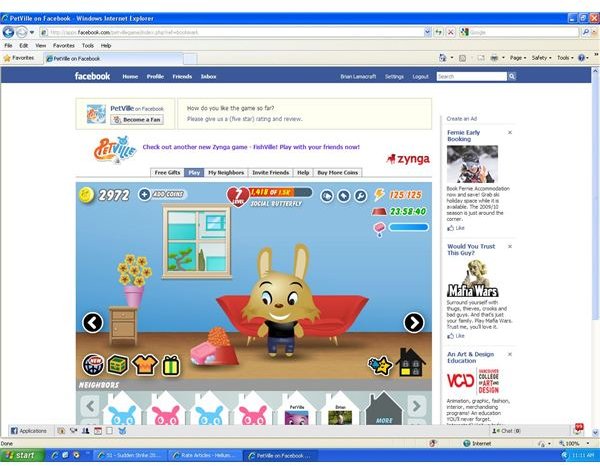Expand the Page toolbar dropdown
This screenshot has height=466, width=600.
point(518,58)
